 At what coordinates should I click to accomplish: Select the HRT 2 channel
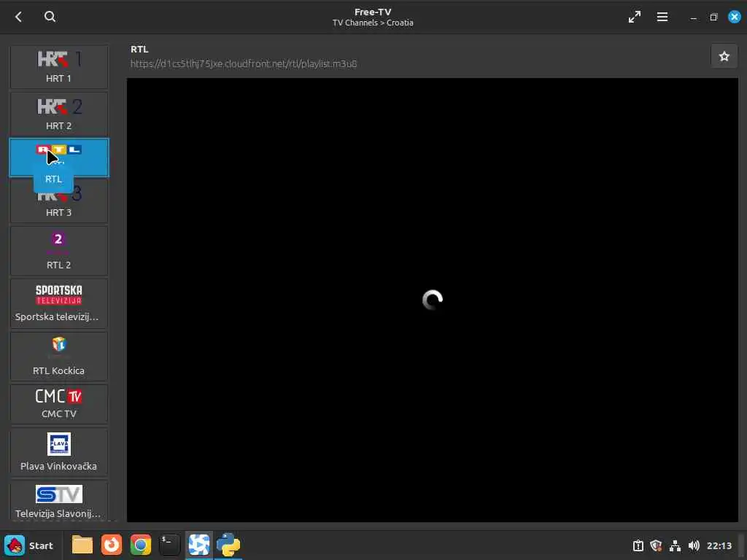click(58, 114)
